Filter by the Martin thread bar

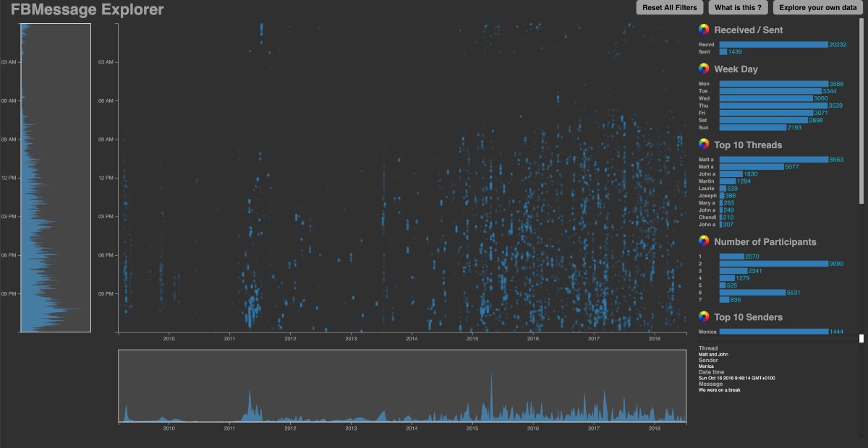tap(727, 181)
